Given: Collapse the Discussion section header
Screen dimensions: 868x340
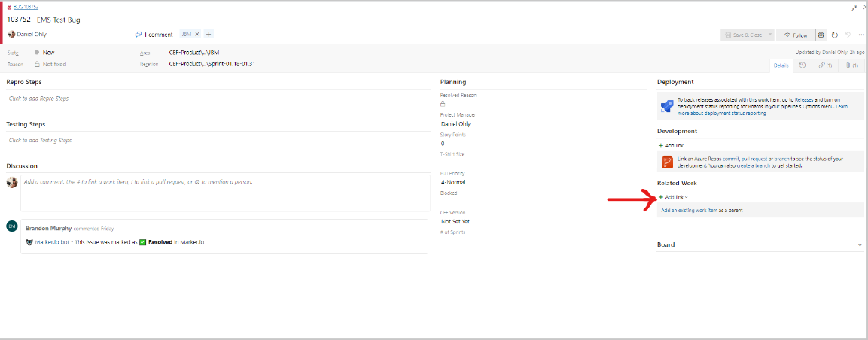Looking at the screenshot, I should tap(22, 165).
